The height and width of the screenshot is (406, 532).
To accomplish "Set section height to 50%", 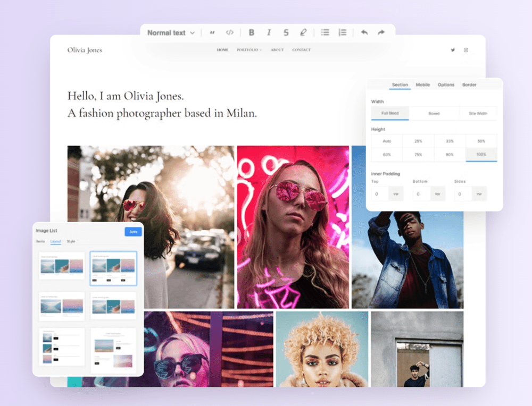I will pos(481,141).
